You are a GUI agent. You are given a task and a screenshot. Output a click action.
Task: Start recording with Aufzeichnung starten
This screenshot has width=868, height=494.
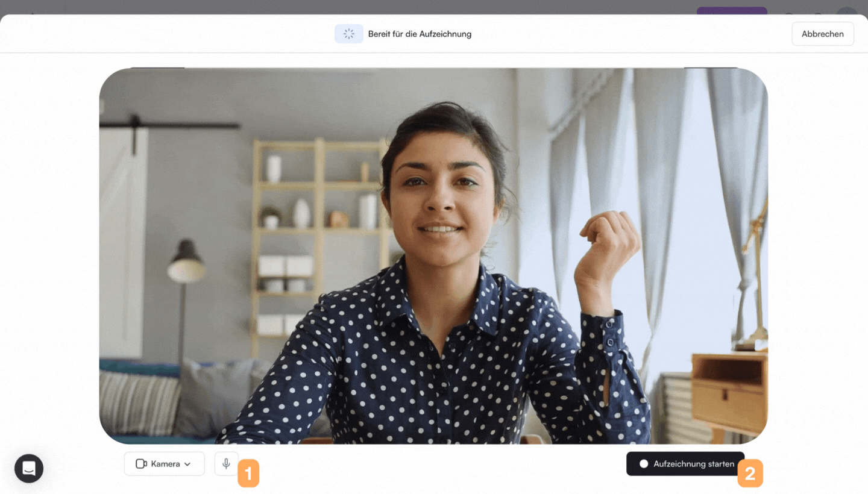click(685, 464)
